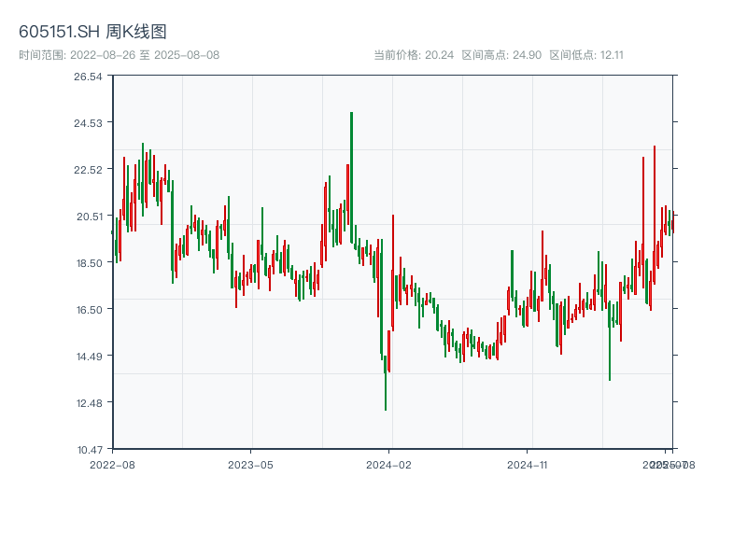Click the 区间低点 12.11 label
The width and height of the screenshot is (747, 560).
point(586,55)
